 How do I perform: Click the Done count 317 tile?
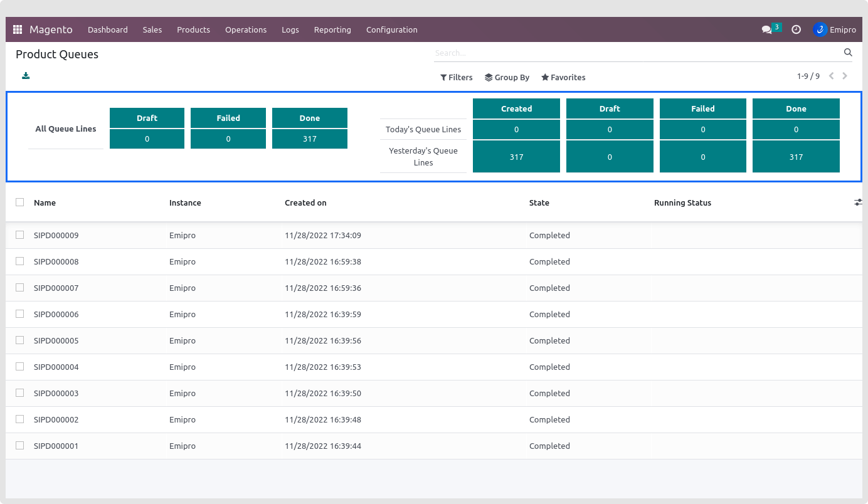(309, 139)
